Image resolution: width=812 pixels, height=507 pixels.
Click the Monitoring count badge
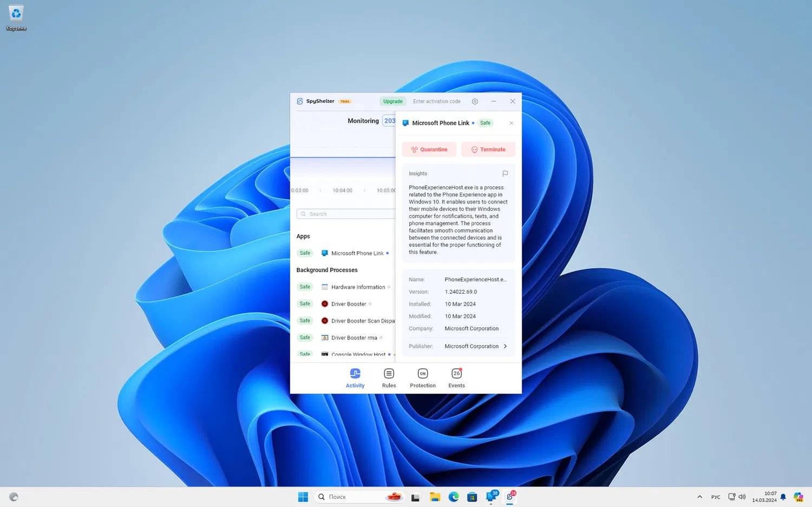pyautogui.click(x=389, y=121)
